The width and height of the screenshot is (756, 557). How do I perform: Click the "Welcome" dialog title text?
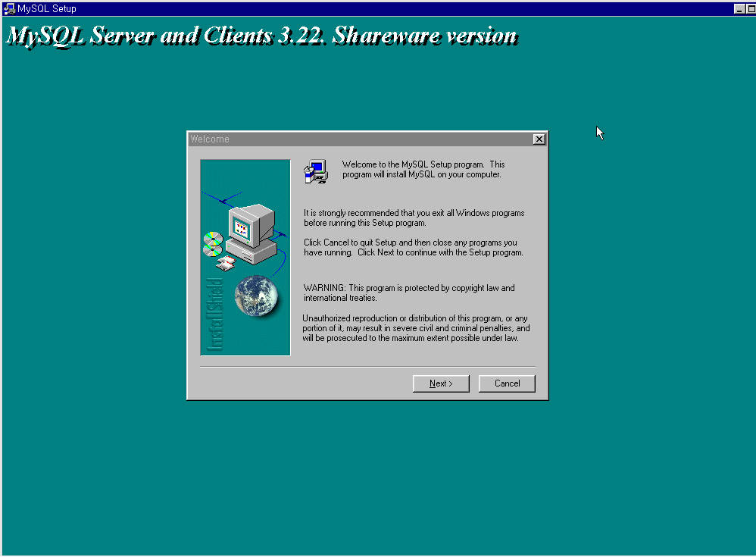click(210, 139)
